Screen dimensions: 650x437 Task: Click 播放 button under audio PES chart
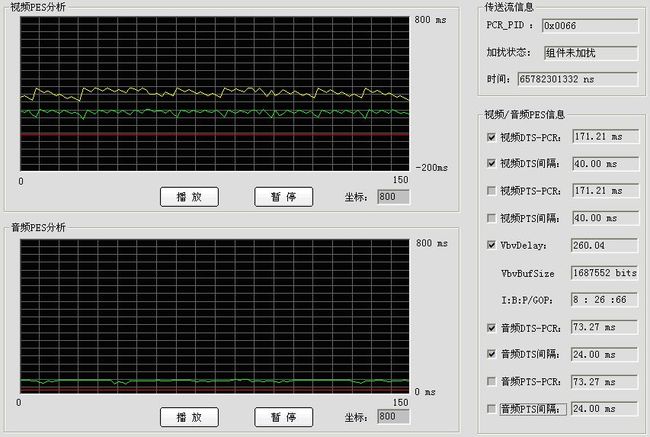[x=189, y=417]
